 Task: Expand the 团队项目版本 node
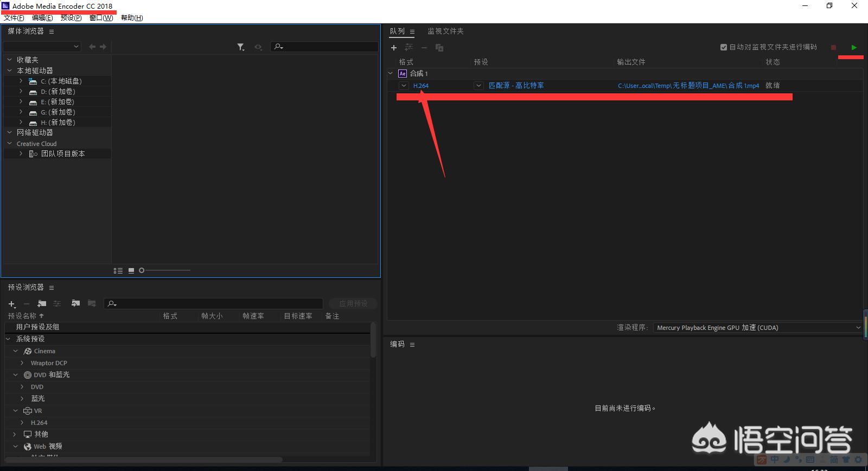[x=21, y=154]
